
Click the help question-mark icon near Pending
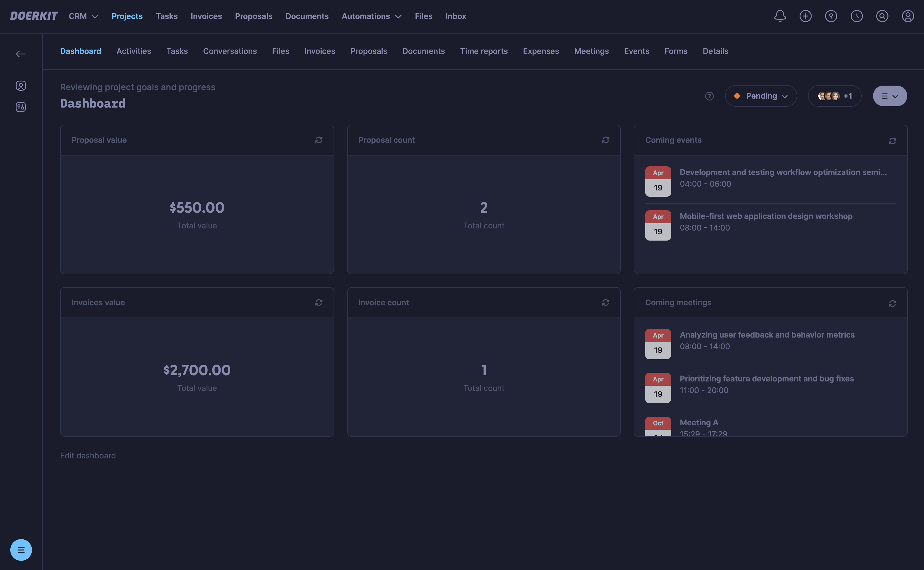pos(709,96)
